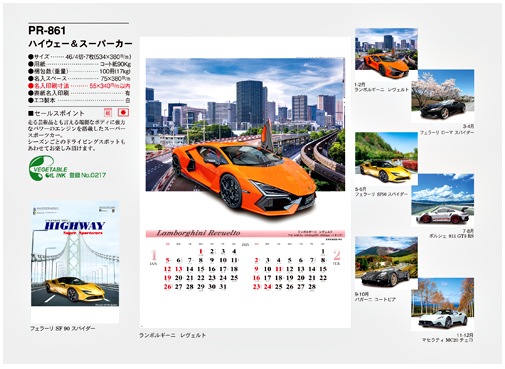
Task: Select the yellow Ferrari SF90 5-6月 thumbnail
Action: 386,157
